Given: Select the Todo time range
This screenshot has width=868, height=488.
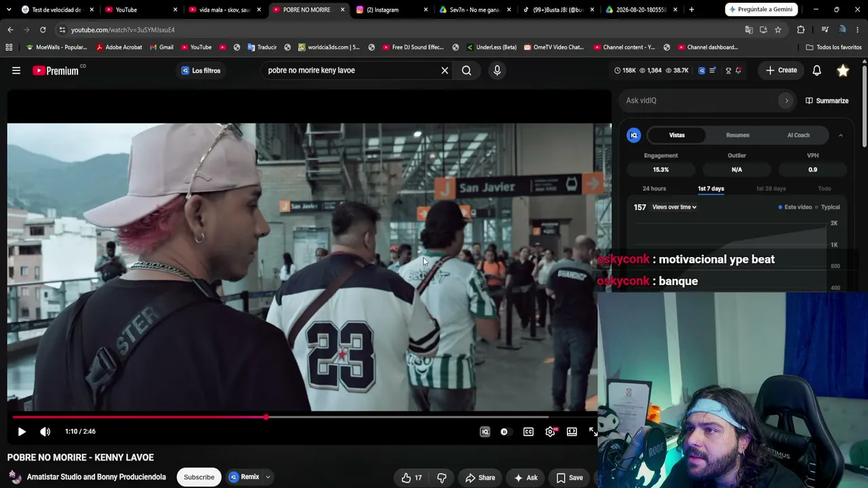Looking at the screenshot, I should 825,188.
